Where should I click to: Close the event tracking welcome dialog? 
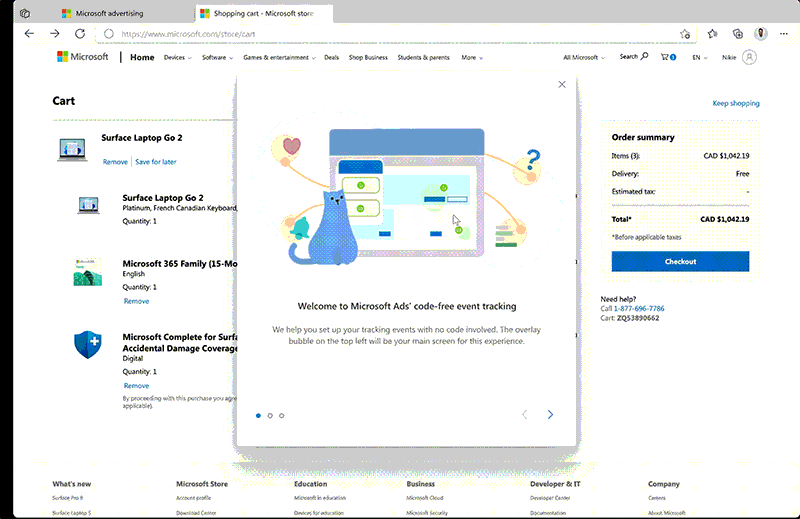tap(562, 84)
